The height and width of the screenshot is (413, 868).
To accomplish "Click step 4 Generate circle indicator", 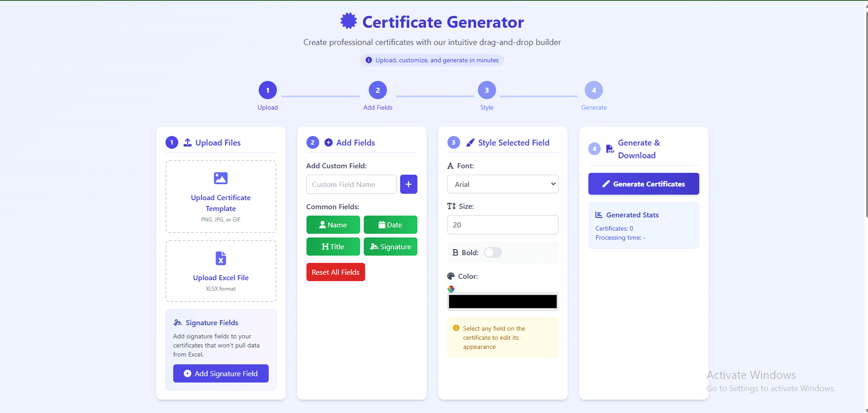I will [594, 90].
